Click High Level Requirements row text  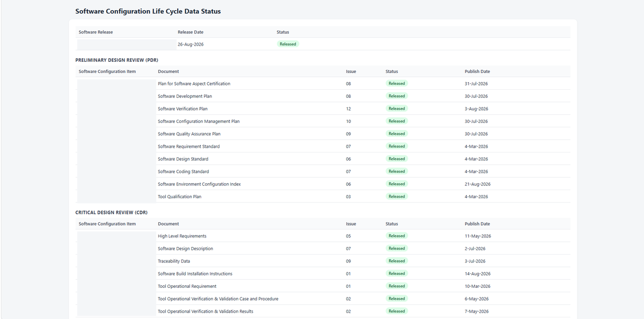pos(182,236)
